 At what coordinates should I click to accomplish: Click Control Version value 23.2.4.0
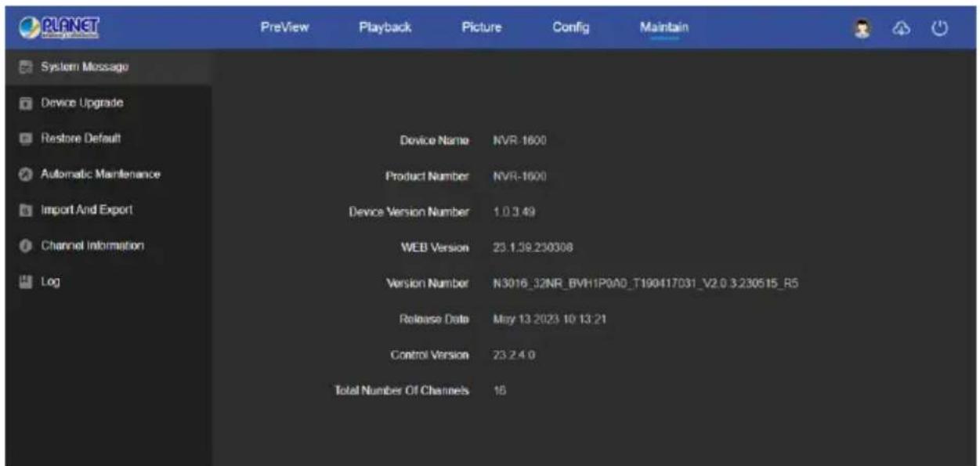tap(514, 355)
